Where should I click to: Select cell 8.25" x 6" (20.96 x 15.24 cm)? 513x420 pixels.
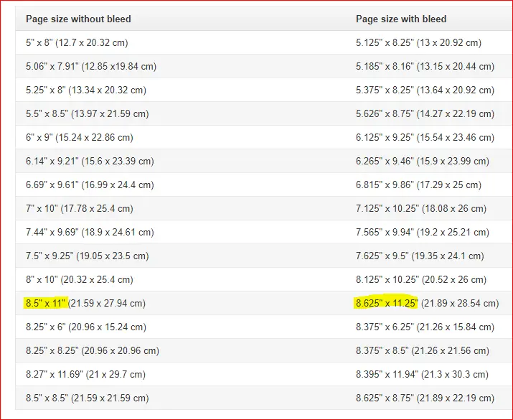[86, 327]
